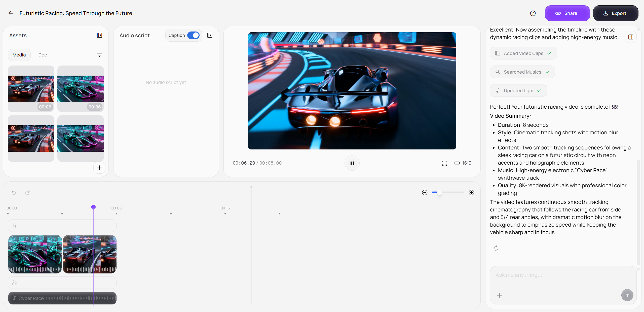Image resolution: width=644 pixels, height=312 pixels.
Task: Collapse the Assets panel
Action: point(99,35)
